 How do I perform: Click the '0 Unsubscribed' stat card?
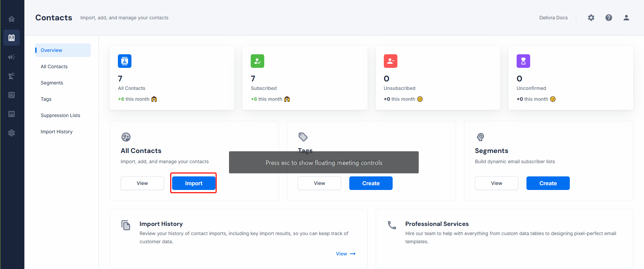[438, 78]
